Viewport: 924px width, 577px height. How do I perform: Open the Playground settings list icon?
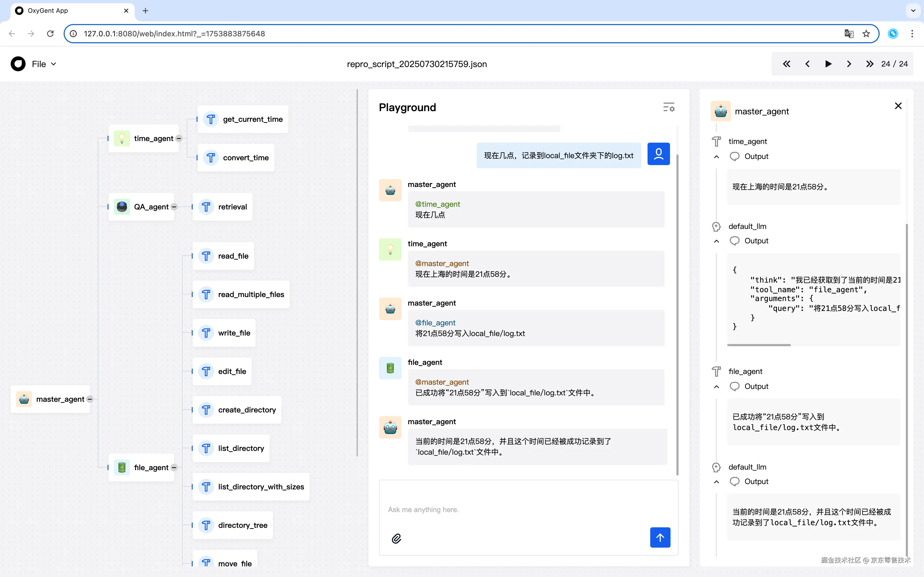(669, 108)
